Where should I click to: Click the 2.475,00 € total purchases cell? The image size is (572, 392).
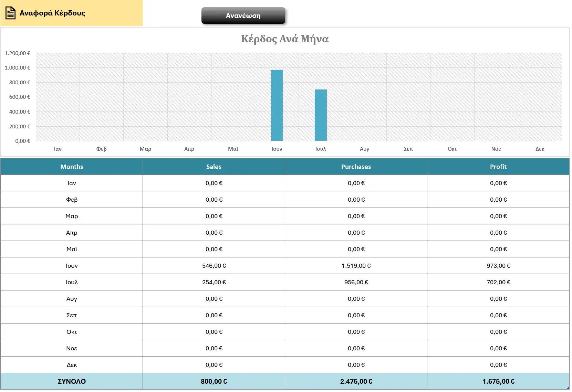pyautogui.click(x=356, y=381)
